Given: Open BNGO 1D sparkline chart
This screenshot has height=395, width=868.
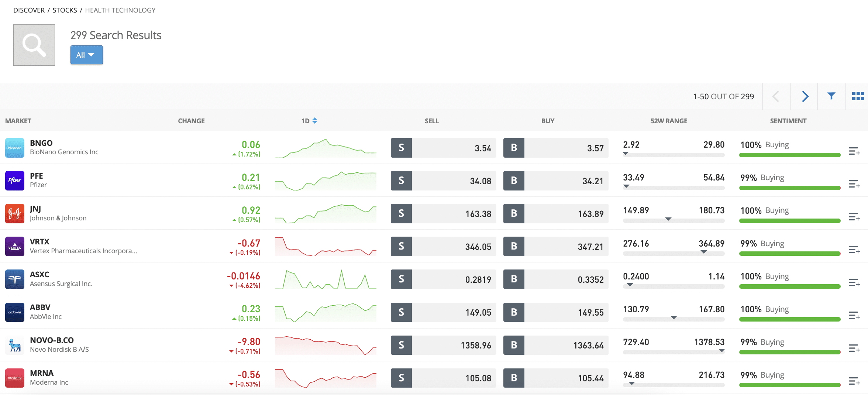Looking at the screenshot, I should click(x=325, y=148).
